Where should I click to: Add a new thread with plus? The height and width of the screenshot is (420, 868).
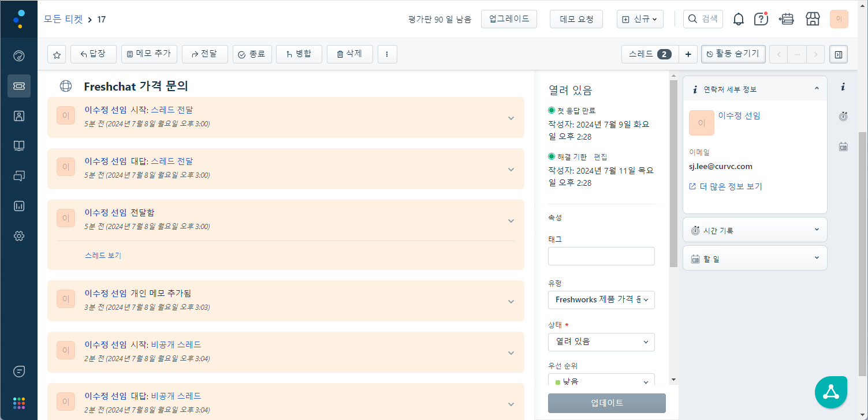[688, 54]
